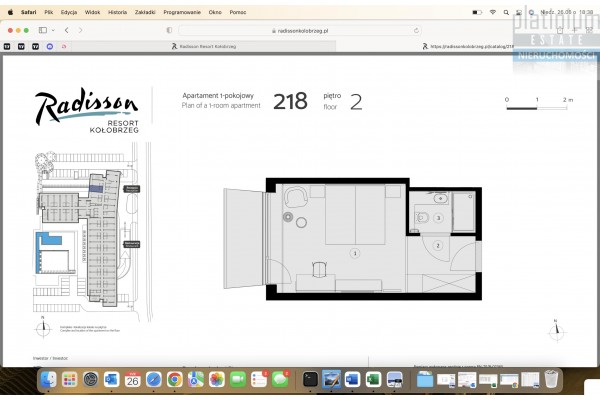This screenshot has height=400, width=600.
Task: Click the Safari sidebar toggle icon
Action: 43,31
